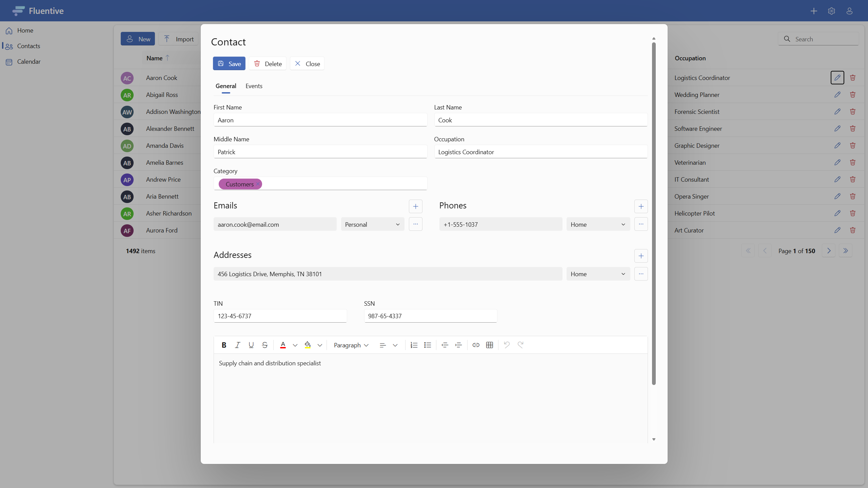Delete this contact
Image resolution: width=868 pixels, height=488 pixels.
pyautogui.click(x=268, y=64)
